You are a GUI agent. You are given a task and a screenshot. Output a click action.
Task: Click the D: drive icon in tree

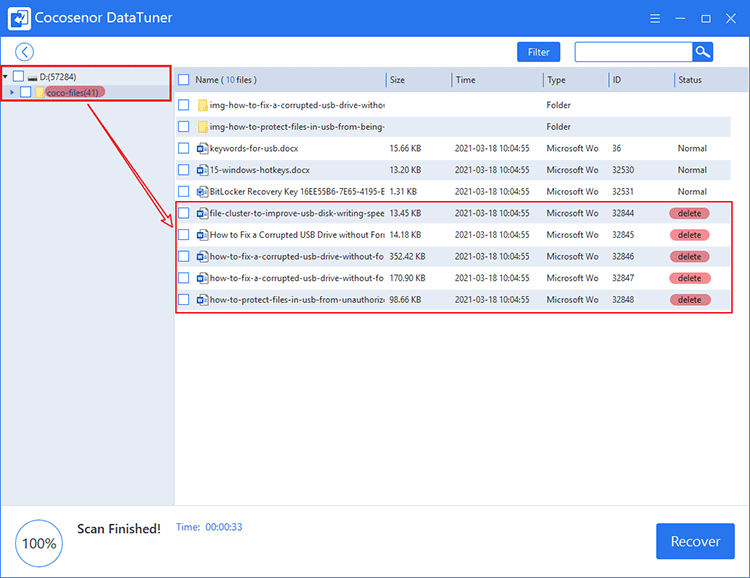click(x=33, y=77)
